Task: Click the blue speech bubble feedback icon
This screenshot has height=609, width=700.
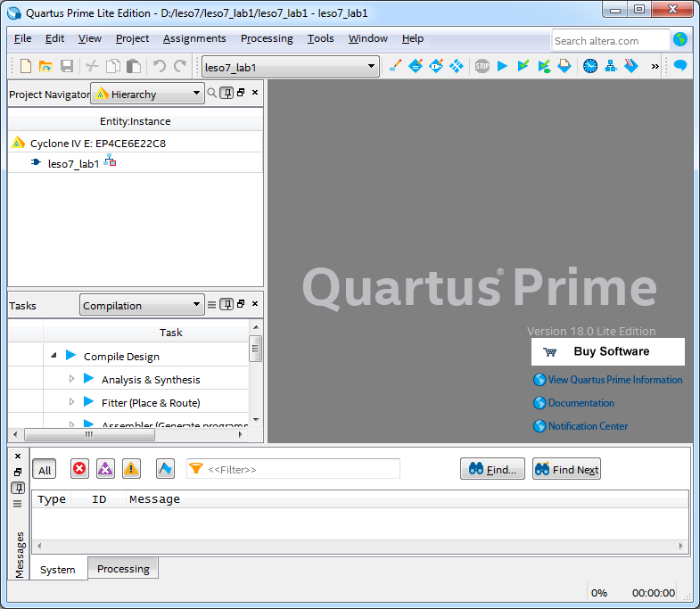Action: coord(679,66)
